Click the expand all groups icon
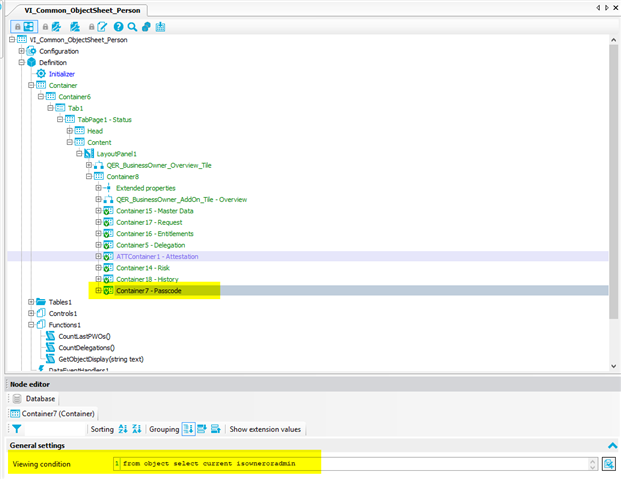Image resolution: width=621 pixels, height=479 pixels. (x=202, y=429)
